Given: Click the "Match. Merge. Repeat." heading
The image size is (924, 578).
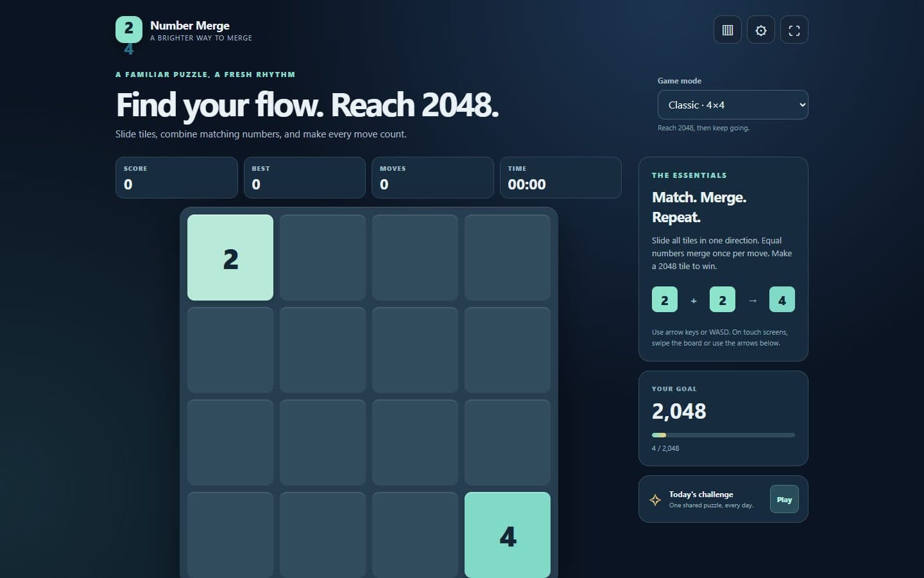Looking at the screenshot, I should [699, 207].
